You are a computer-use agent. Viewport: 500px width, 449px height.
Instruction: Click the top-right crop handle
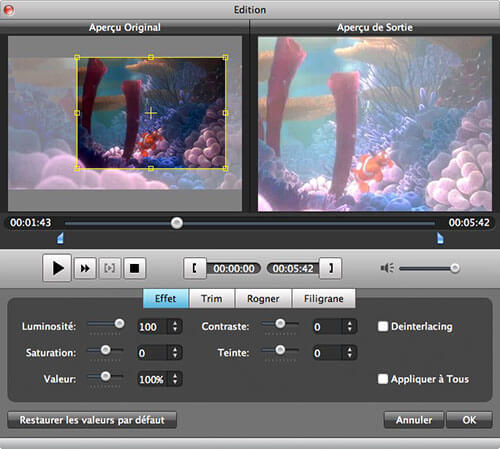(225, 58)
